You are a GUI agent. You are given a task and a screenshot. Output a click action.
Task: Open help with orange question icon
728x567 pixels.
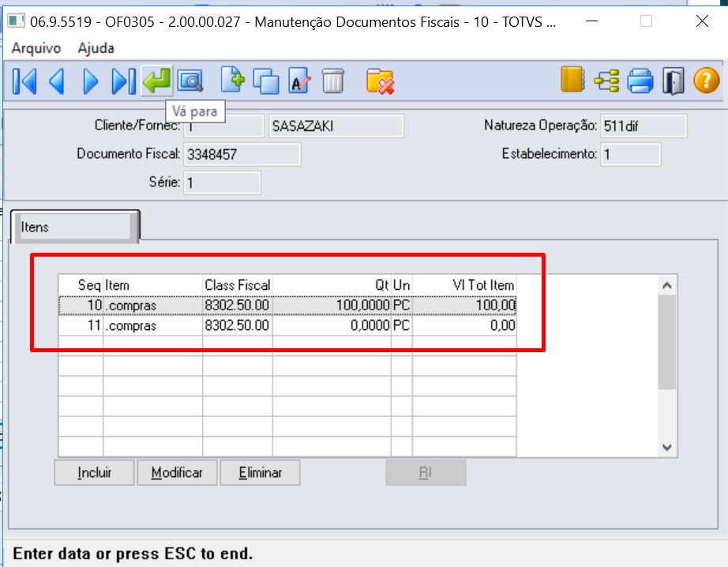click(x=706, y=81)
